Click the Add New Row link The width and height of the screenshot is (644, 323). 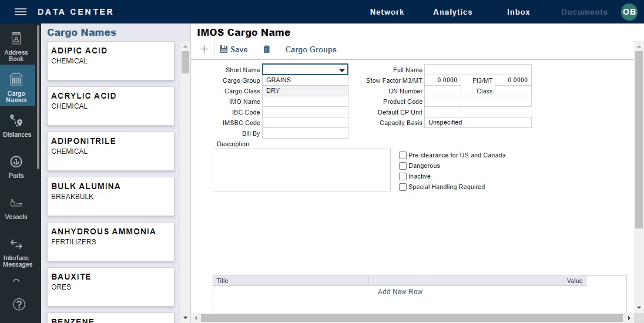(x=400, y=292)
